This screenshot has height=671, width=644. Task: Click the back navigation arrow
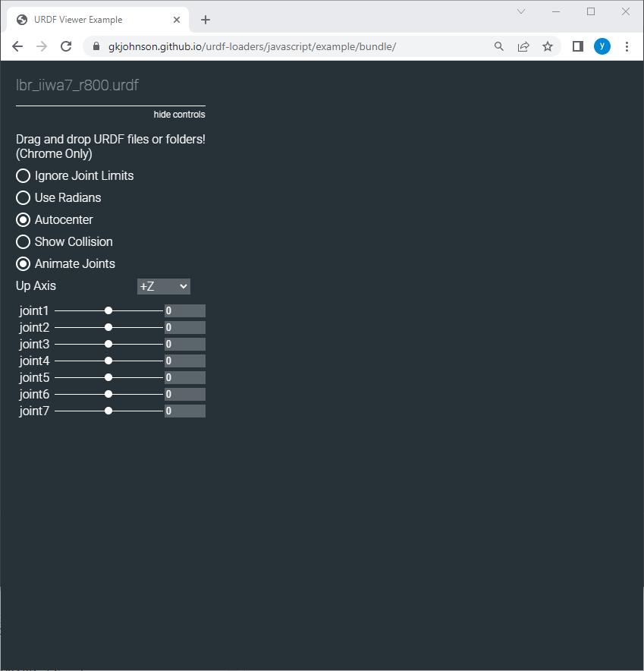pos(17,46)
